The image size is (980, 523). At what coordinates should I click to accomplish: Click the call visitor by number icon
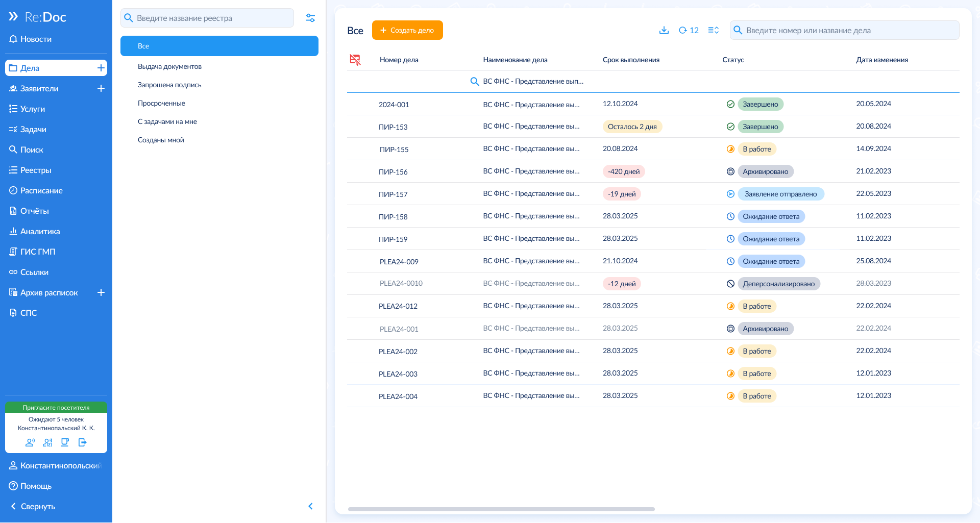47,442
